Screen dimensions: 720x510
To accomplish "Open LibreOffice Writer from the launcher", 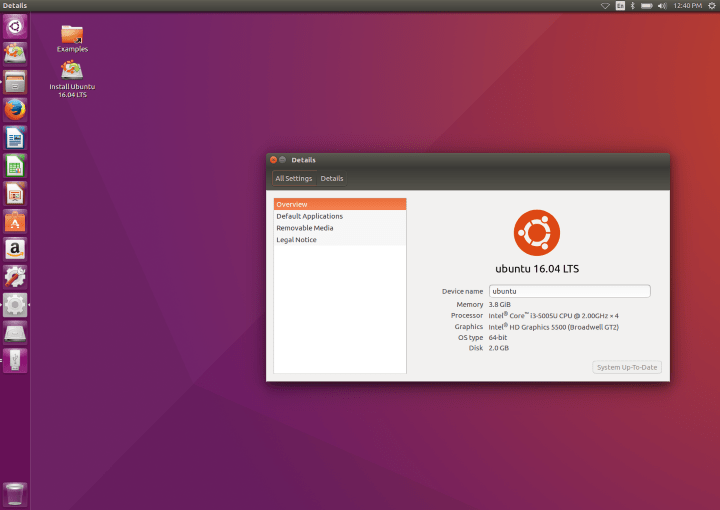I will pyautogui.click(x=15, y=138).
